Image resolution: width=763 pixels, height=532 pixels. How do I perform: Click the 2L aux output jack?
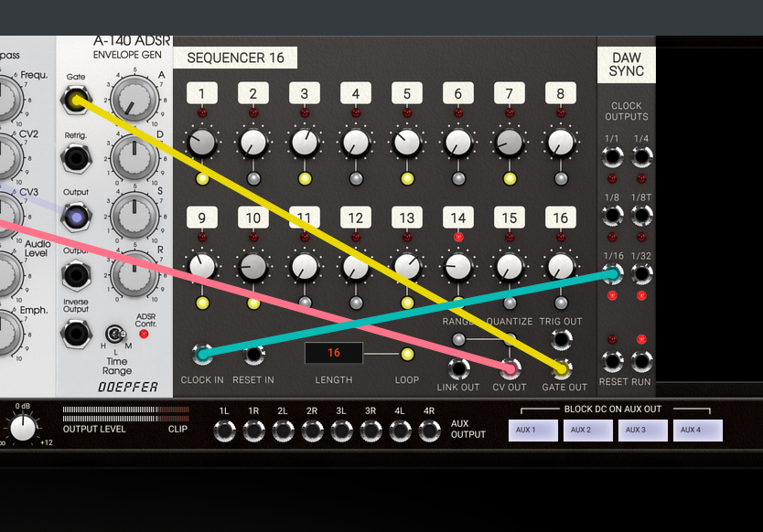click(x=283, y=431)
